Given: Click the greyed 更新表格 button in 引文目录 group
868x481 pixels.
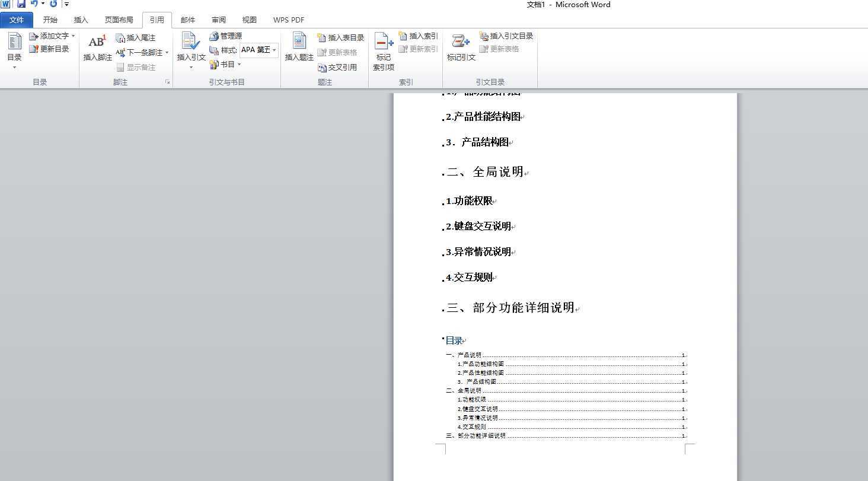Looking at the screenshot, I should point(499,49).
